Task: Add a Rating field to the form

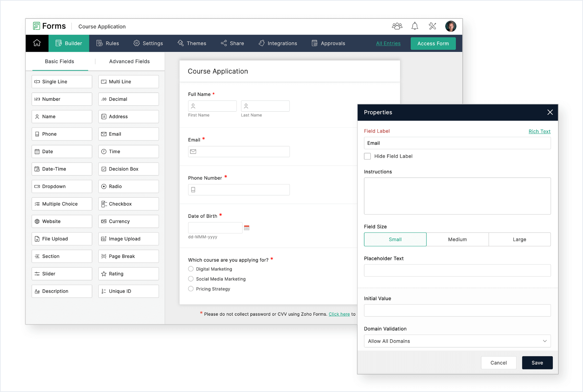Action: [128, 273]
